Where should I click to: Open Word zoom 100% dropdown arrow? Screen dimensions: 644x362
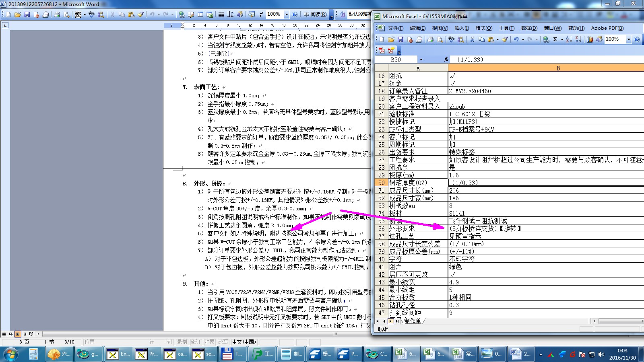click(287, 14)
